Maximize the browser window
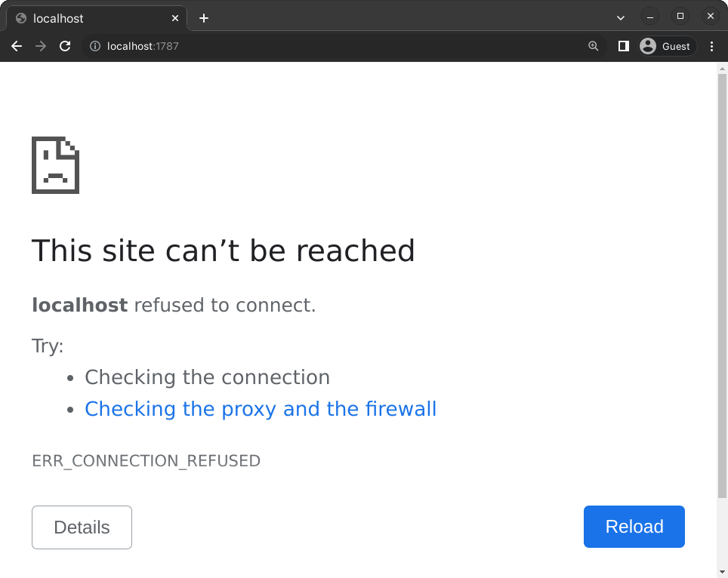 pos(680,17)
